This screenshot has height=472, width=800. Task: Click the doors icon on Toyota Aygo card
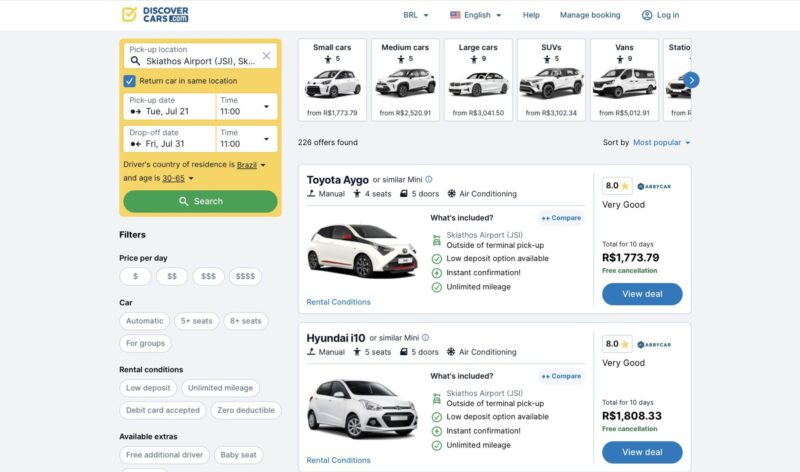click(404, 194)
